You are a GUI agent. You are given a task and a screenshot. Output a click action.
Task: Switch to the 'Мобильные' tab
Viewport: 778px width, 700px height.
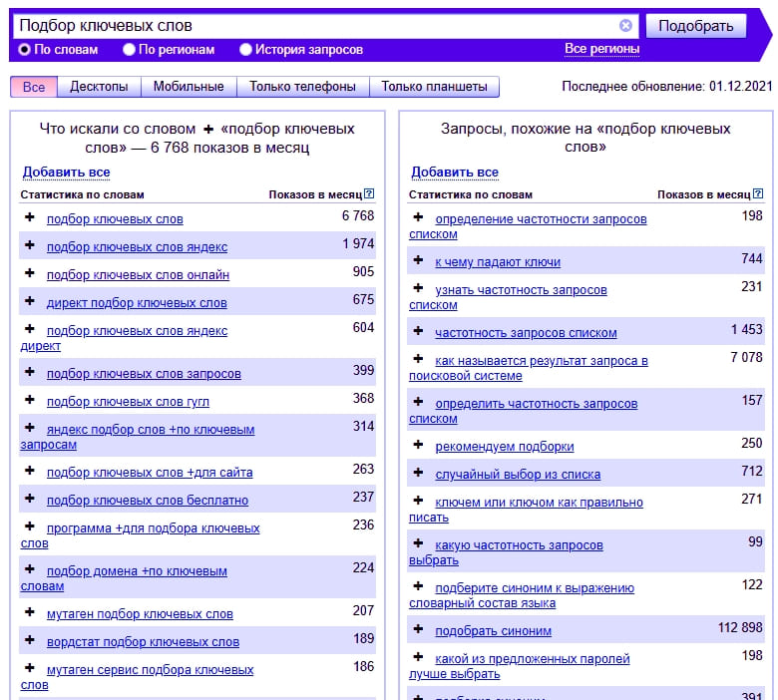coord(189,87)
